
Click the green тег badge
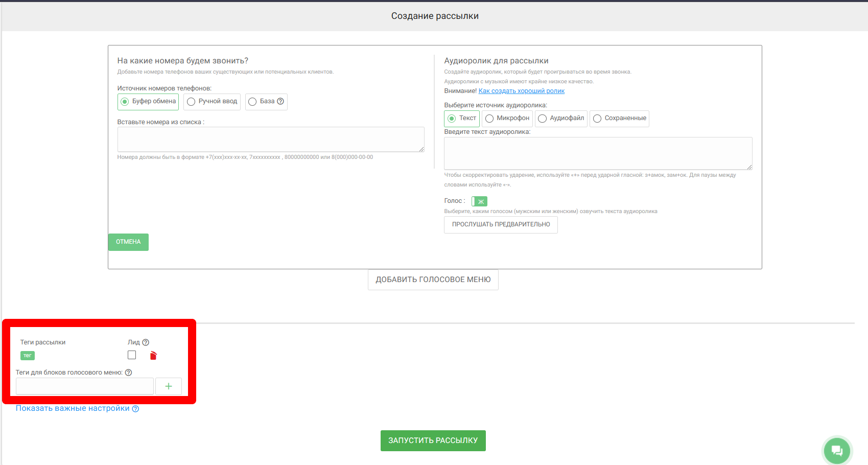point(28,356)
